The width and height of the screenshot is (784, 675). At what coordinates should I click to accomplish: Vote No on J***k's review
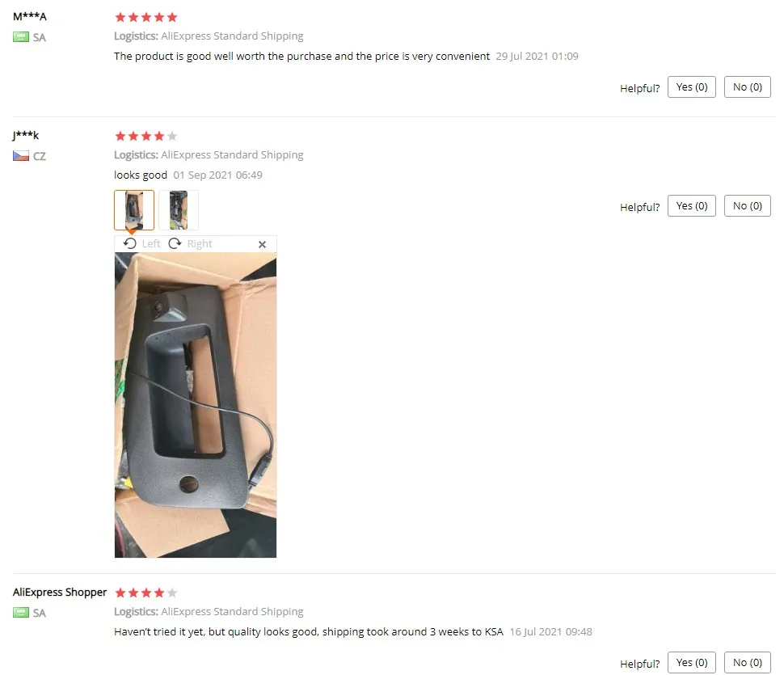pyautogui.click(x=747, y=206)
